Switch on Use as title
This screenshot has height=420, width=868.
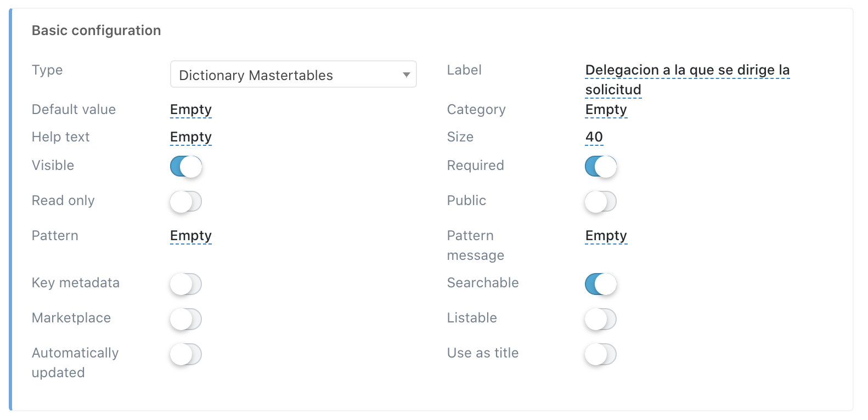point(601,354)
